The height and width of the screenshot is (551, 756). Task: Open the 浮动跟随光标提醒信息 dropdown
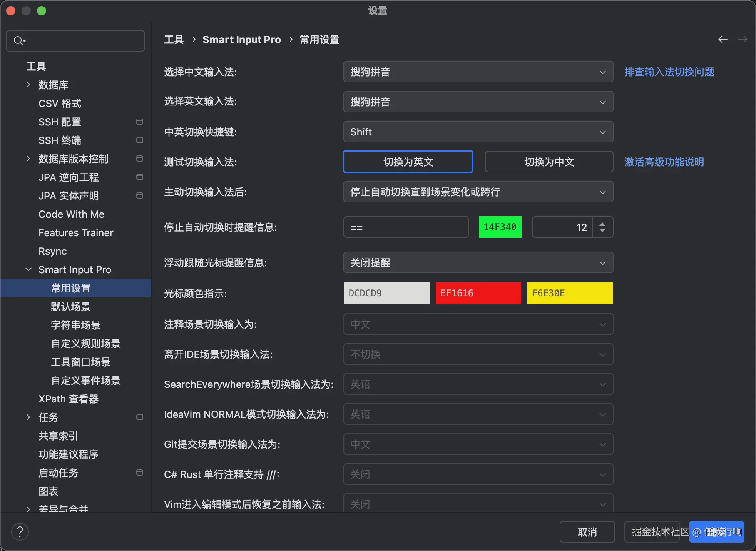(x=478, y=262)
